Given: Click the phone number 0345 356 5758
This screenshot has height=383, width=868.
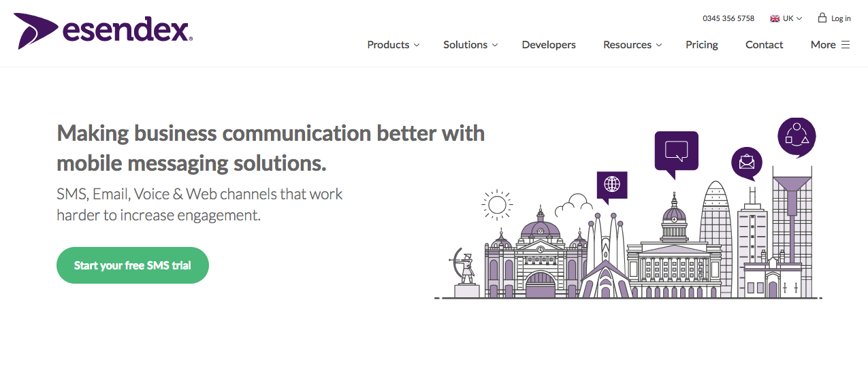Looking at the screenshot, I should (728, 18).
